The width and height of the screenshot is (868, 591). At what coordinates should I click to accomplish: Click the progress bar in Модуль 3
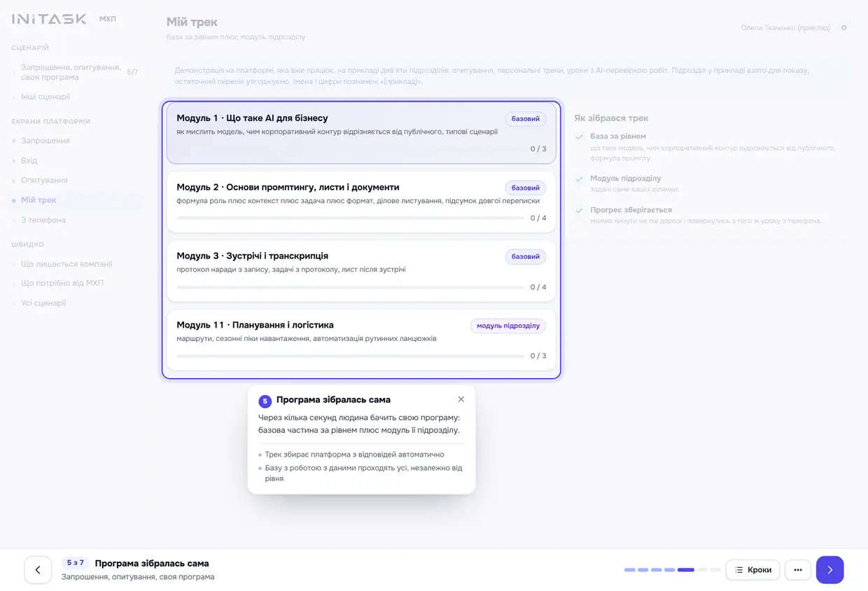(x=350, y=287)
